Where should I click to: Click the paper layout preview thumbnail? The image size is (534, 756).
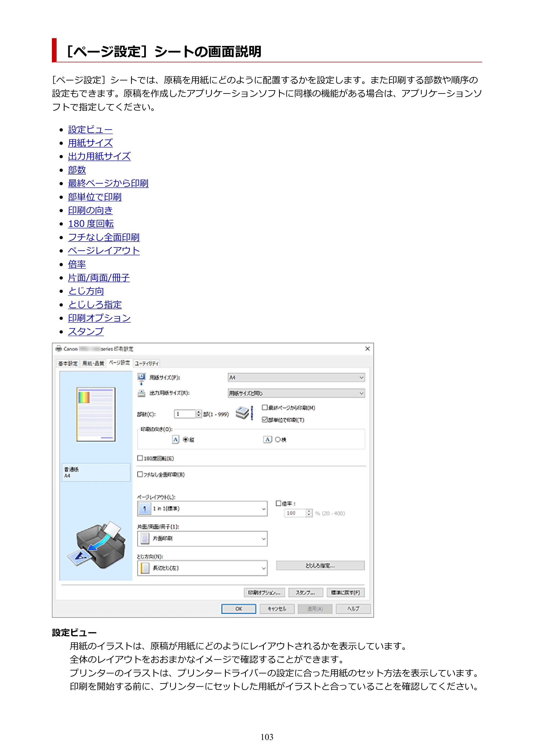(96, 414)
